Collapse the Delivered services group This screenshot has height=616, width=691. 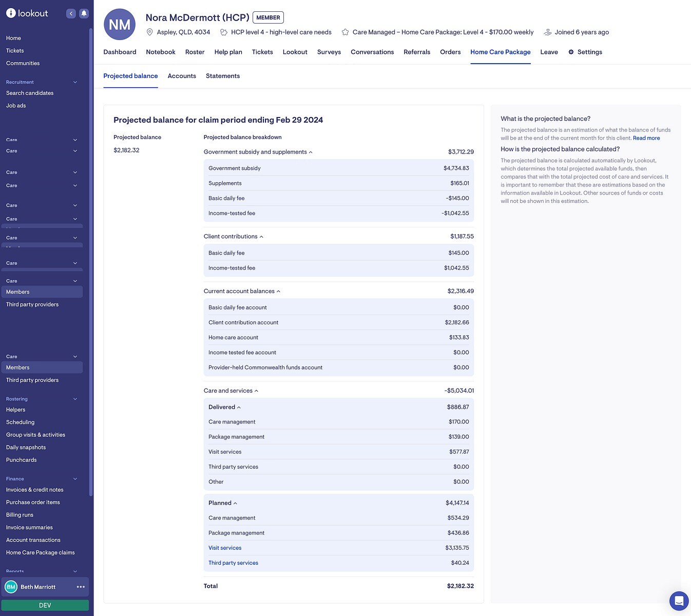pyautogui.click(x=239, y=408)
